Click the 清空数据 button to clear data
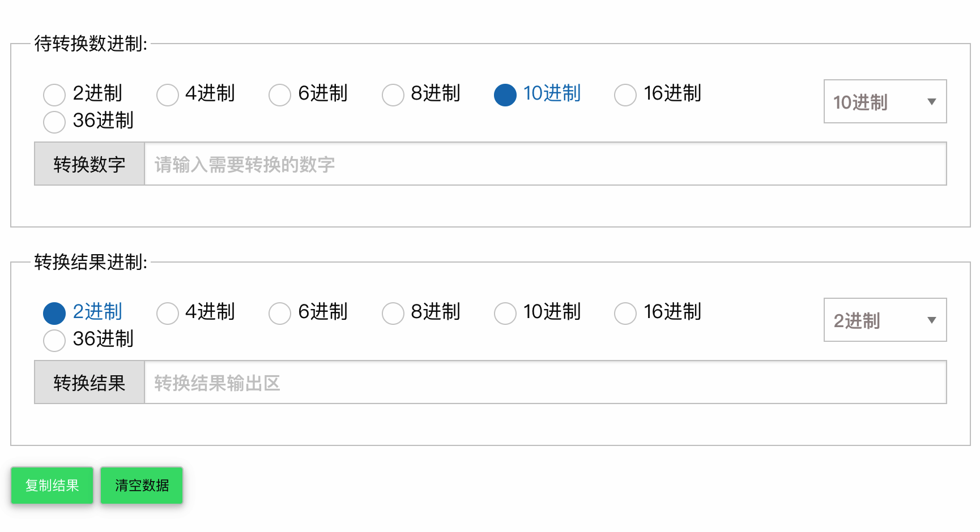980x532 pixels. click(141, 485)
